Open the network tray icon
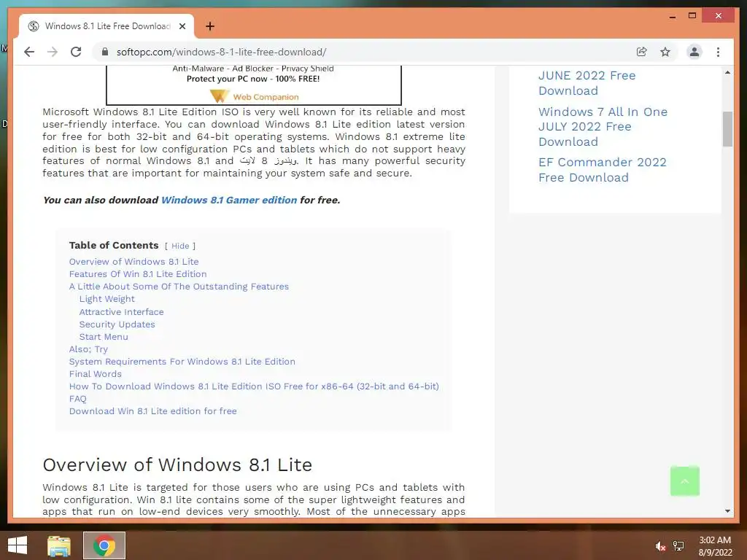This screenshot has width=747, height=560. 678,546
